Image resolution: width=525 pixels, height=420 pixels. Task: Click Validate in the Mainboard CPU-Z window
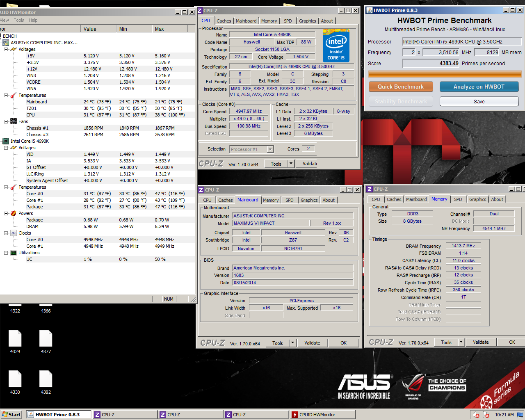pyautogui.click(x=312, y=343)
